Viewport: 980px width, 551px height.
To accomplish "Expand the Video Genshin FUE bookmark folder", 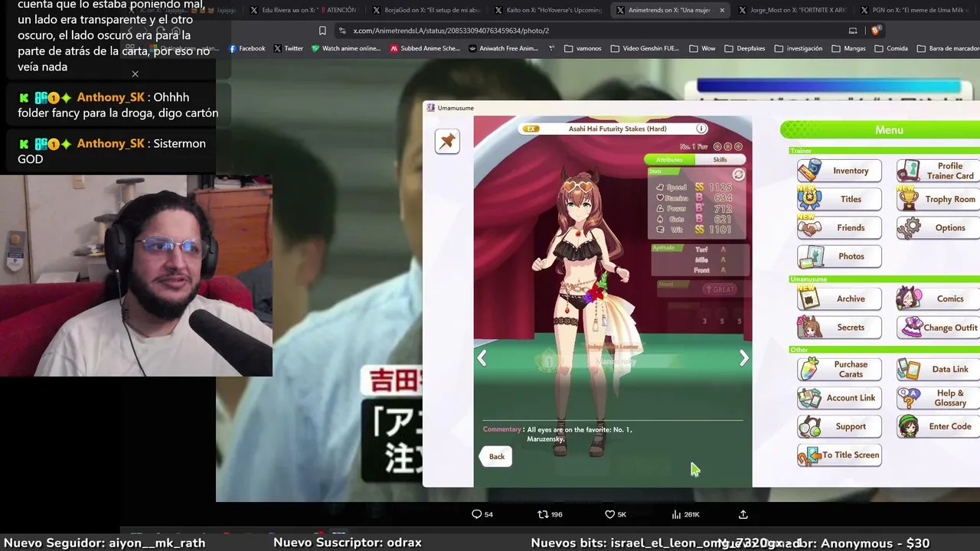I will 645,48.
